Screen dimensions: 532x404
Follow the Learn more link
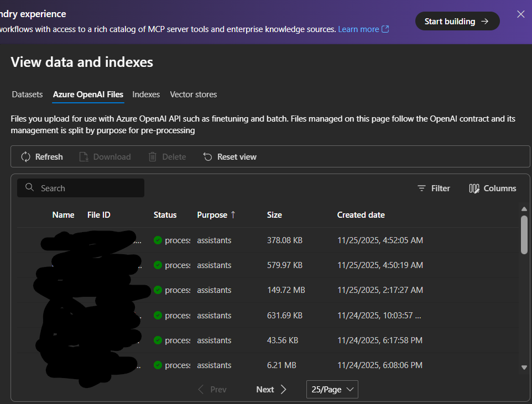point(358,29)
